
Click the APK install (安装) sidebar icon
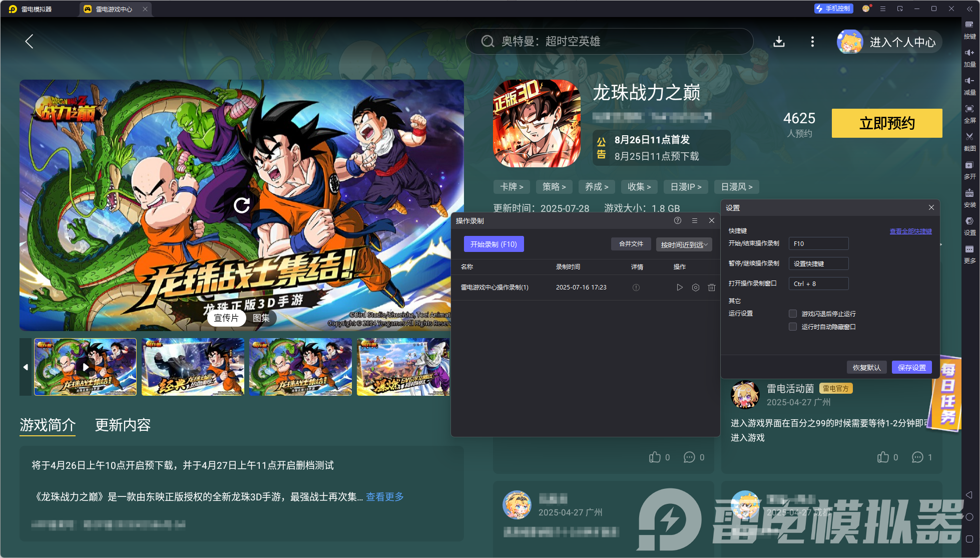click(x=969, y=196)
